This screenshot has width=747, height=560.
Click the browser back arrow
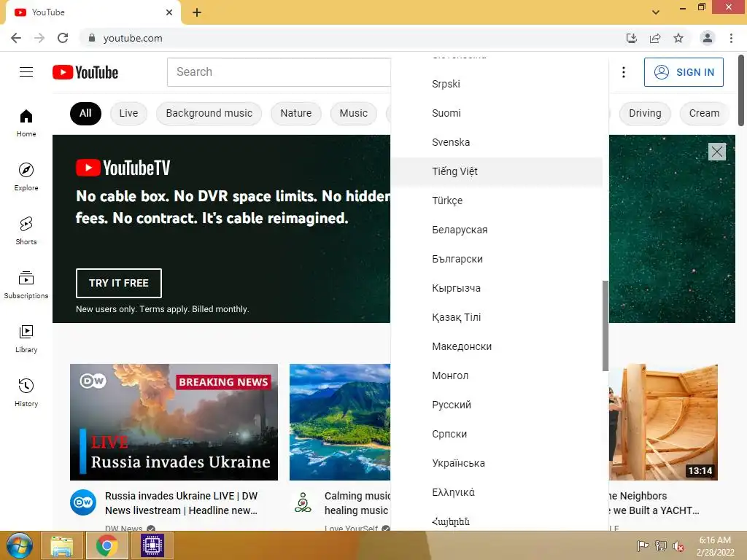pyautogui.click(x=16, y=38)
